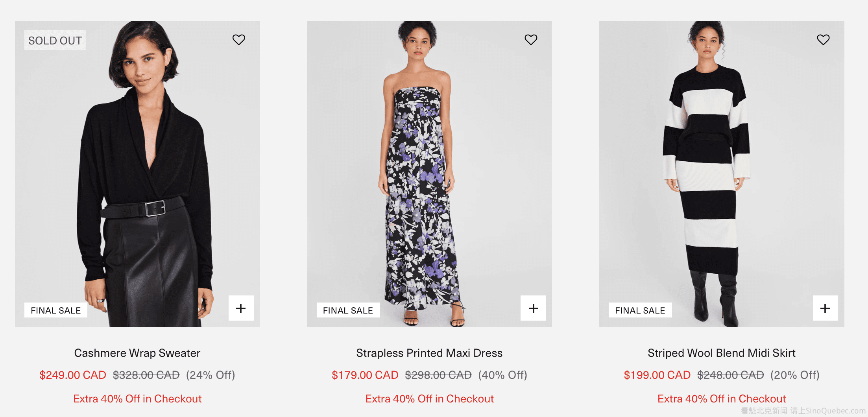Expand quick add on Striped Wool Blend Midi Skirt
The width and height of the screenshot is (868, 417).
[825, 308]
